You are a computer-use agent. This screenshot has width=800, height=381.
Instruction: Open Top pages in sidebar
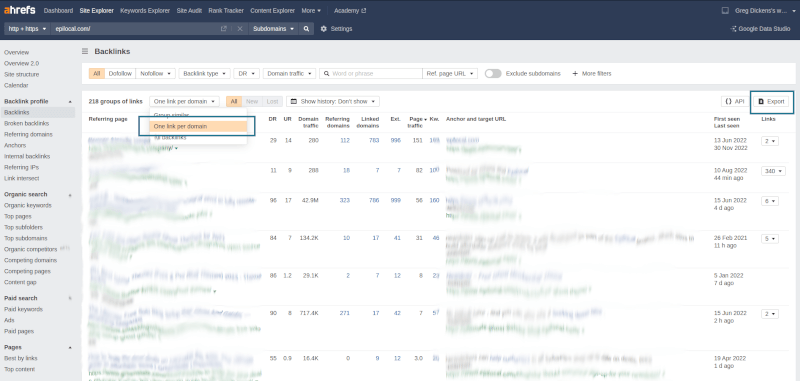[17, 216]
